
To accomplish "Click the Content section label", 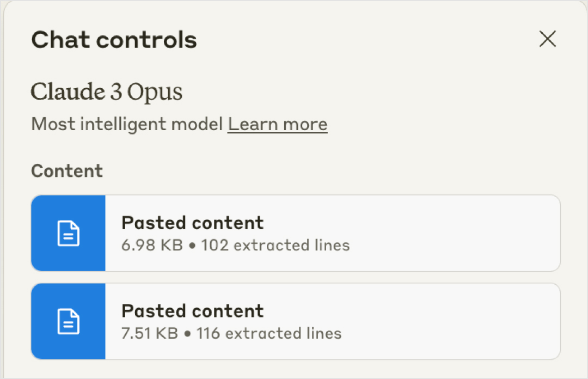I will [67, 171].
